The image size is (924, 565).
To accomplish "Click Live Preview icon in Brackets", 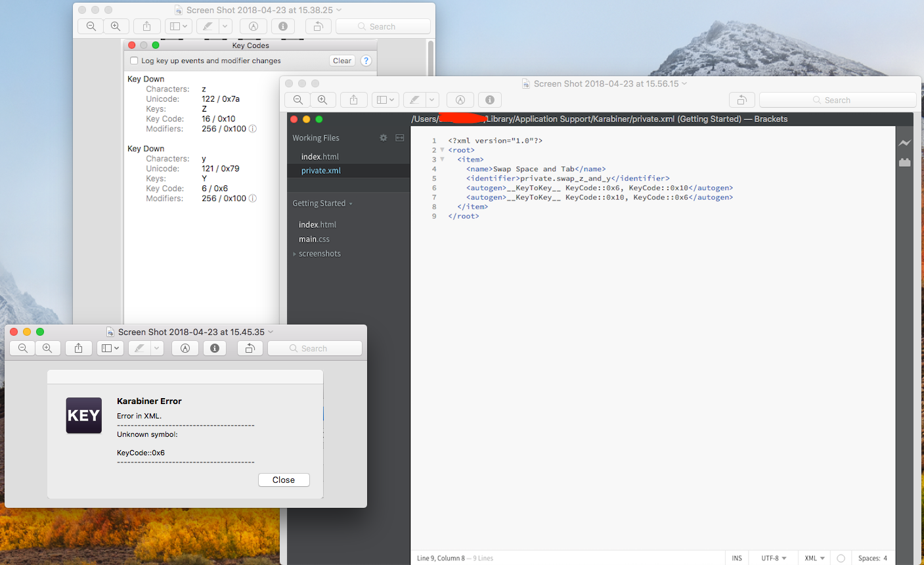I will coord(905,143).
